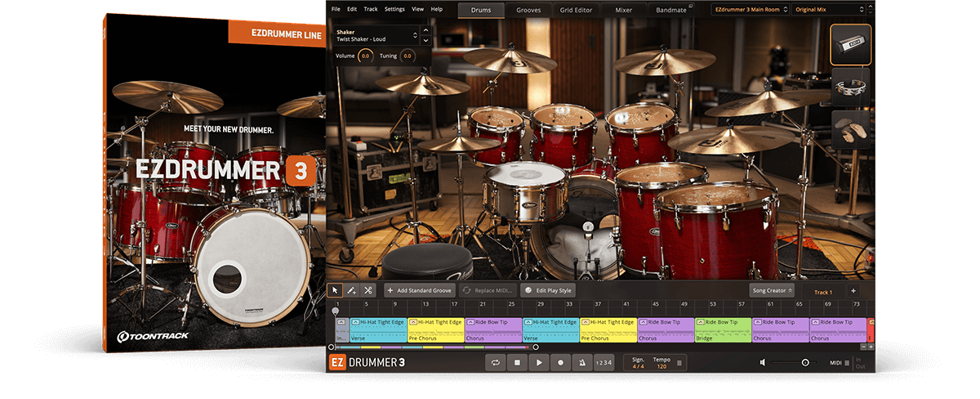Screen dimensions: 980x399
Task: Click the metronome icon
Action: 581,362
